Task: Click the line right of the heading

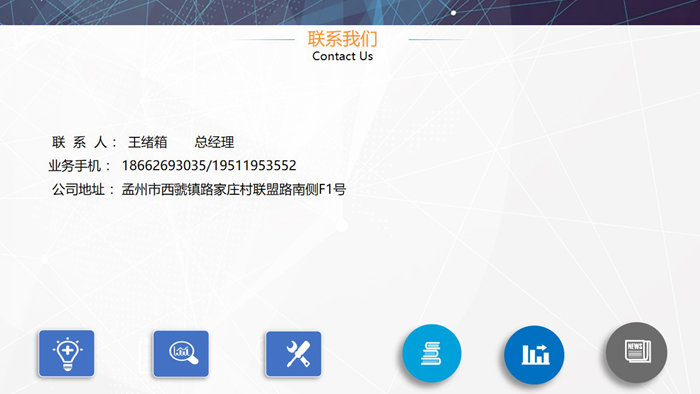Action: [439, 39]
